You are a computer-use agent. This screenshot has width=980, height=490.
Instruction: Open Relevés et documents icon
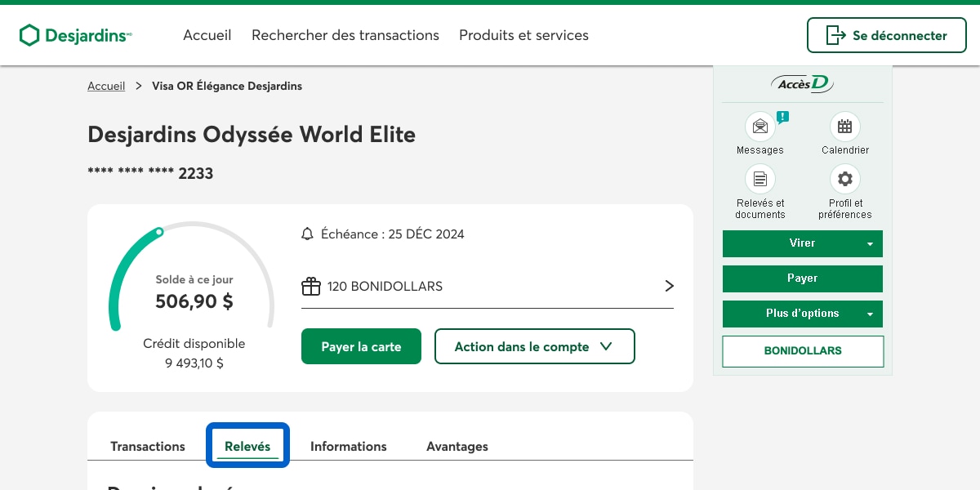pyautogui.click(x=760, y=179)
